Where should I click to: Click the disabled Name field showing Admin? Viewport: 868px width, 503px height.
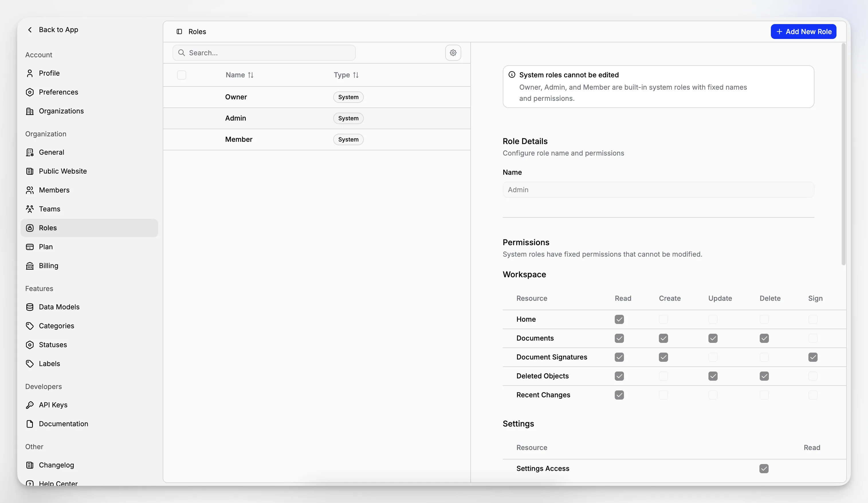pos(658,190)
